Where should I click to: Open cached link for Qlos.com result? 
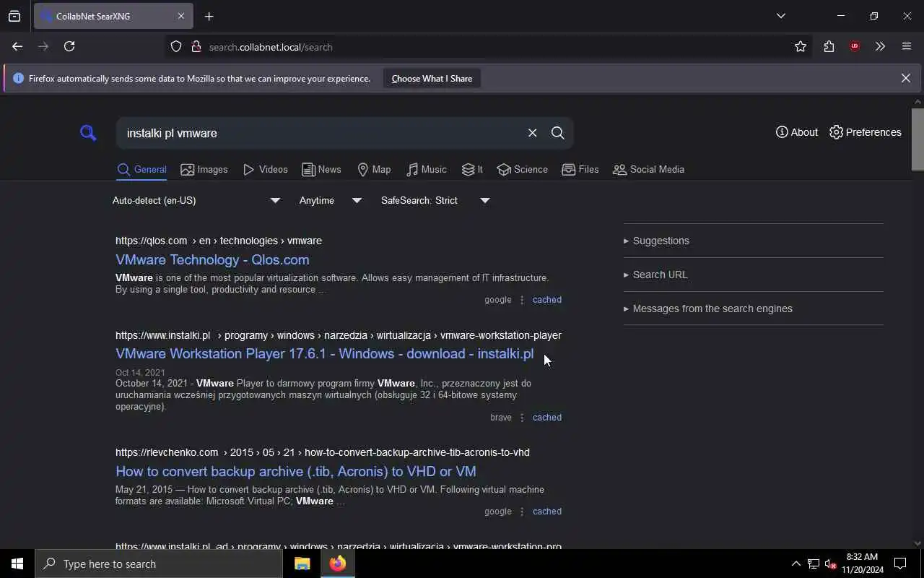pyautogui.click(x=547, y=300)
